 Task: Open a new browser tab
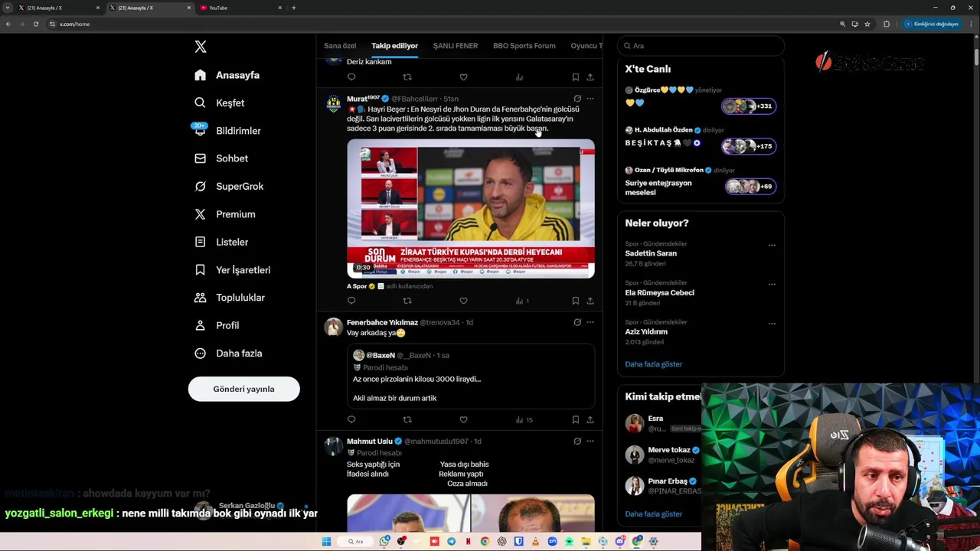coord(294,8)
